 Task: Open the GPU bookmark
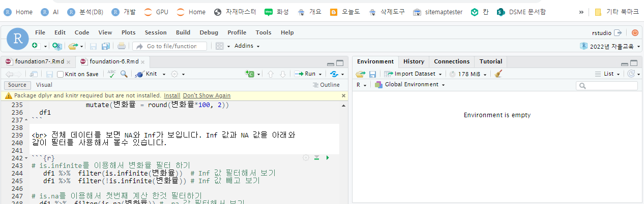tap(156, 12)
